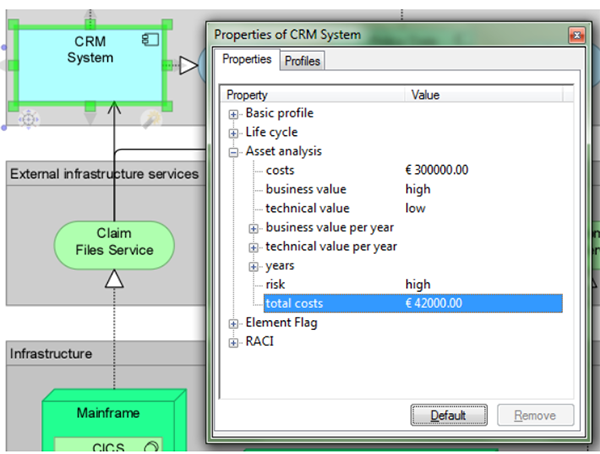
Task: Close the Properties of CRM System dialog
Action: coord(577,35)
